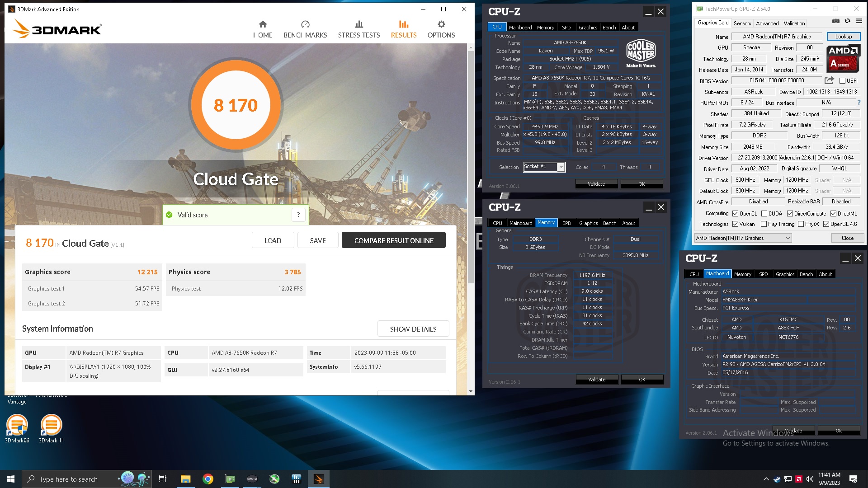
Task: Click the Lookup button in GPU-Z
Action: point(844,37)
